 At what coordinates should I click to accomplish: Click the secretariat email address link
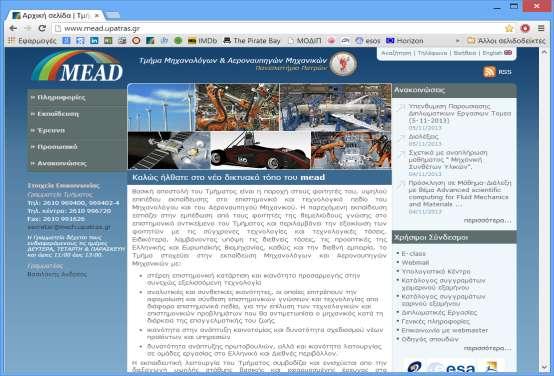pyautogui.click(x=69, y=227)
